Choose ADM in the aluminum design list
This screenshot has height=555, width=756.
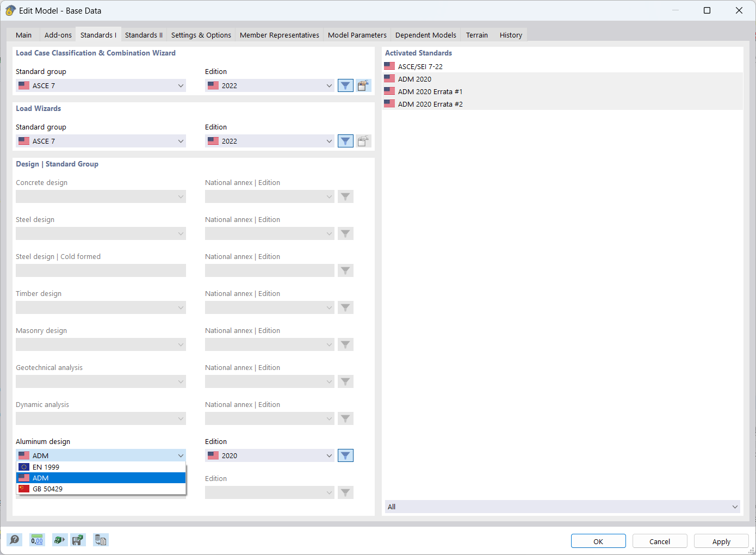[101, 478]
